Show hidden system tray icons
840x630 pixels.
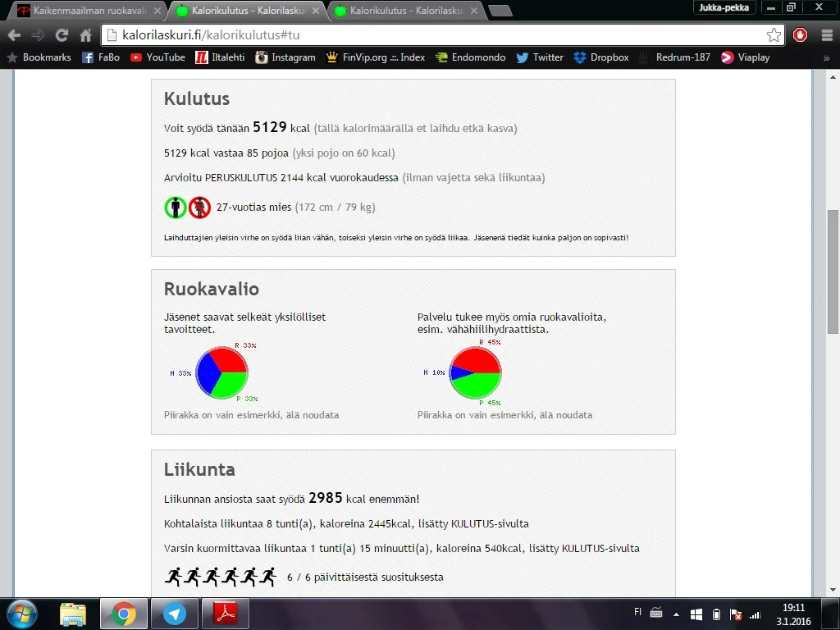click(677, 614)
